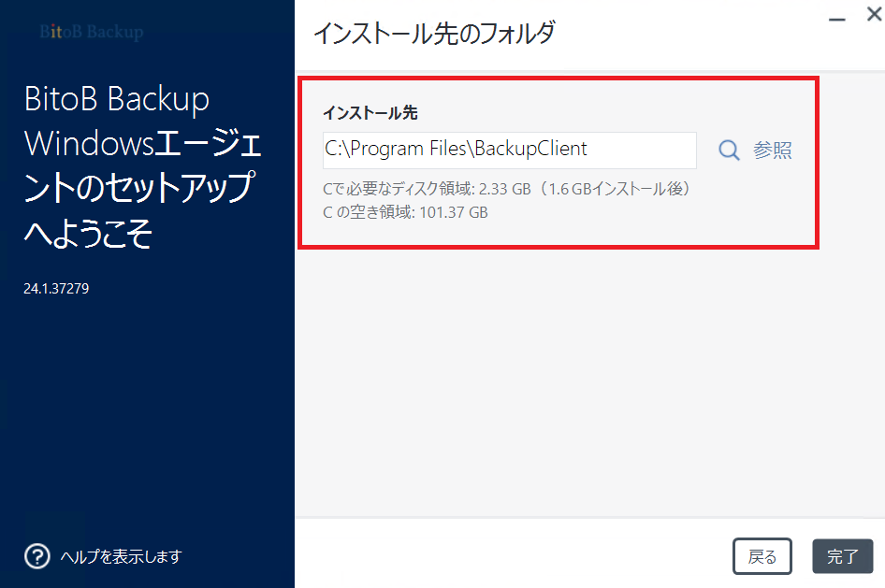Click the BitoB Backup welcome title text
885x588 pixels.
pyautogui.click(x=142, y=165)
